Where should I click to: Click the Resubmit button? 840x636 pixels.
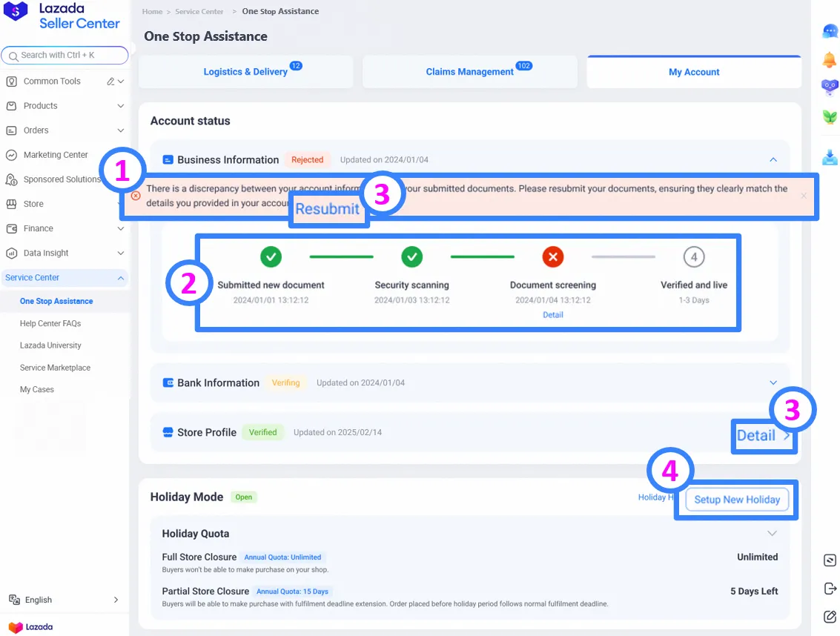[328, 209]
